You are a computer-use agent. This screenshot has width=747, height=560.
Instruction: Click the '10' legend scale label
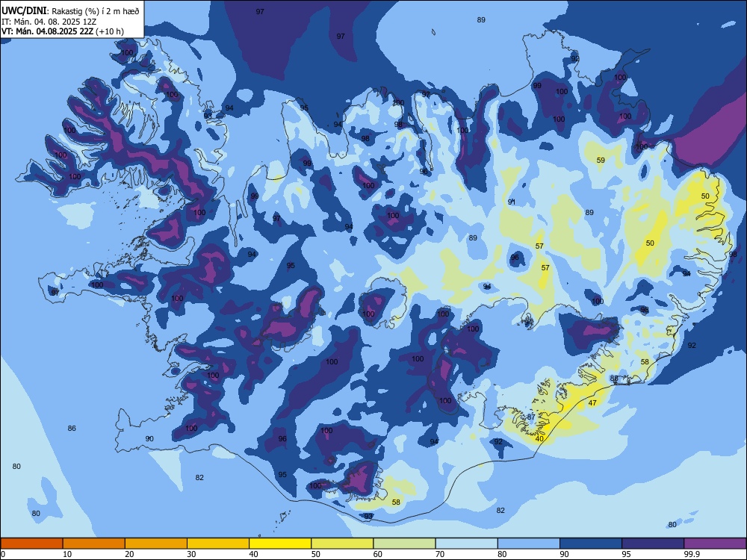pyautogui.click(x=67, y=554)
